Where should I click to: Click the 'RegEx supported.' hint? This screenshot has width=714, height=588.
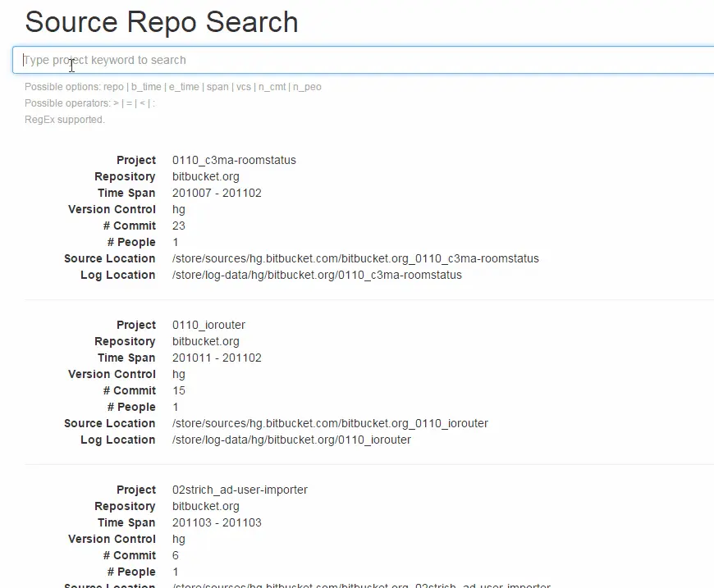[65, 120]
